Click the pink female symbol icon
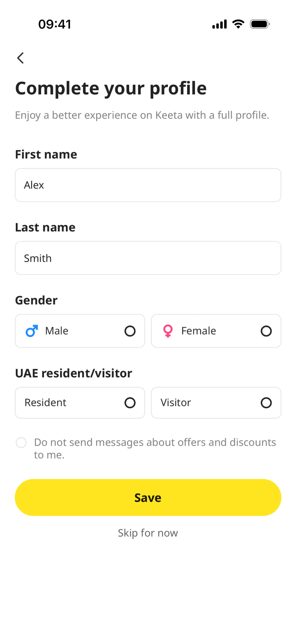This screenshot has height=644, width=296. [x=168, y=331]
